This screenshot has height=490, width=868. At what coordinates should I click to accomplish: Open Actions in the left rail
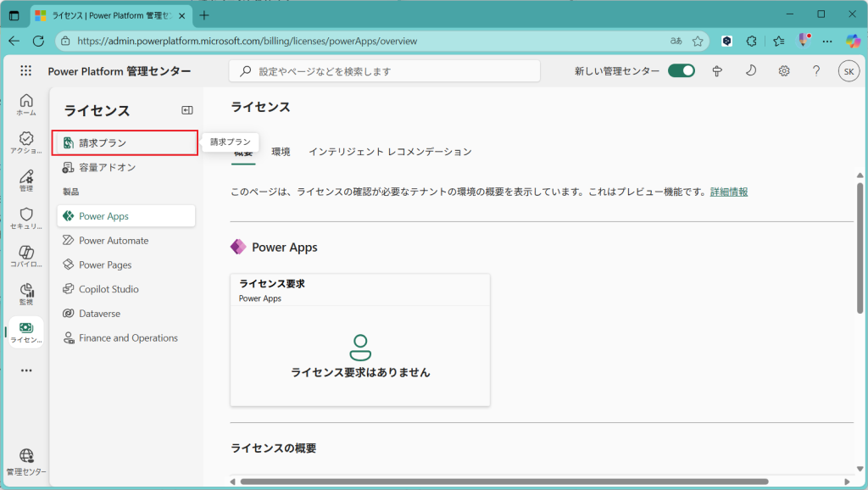[26, 142]
